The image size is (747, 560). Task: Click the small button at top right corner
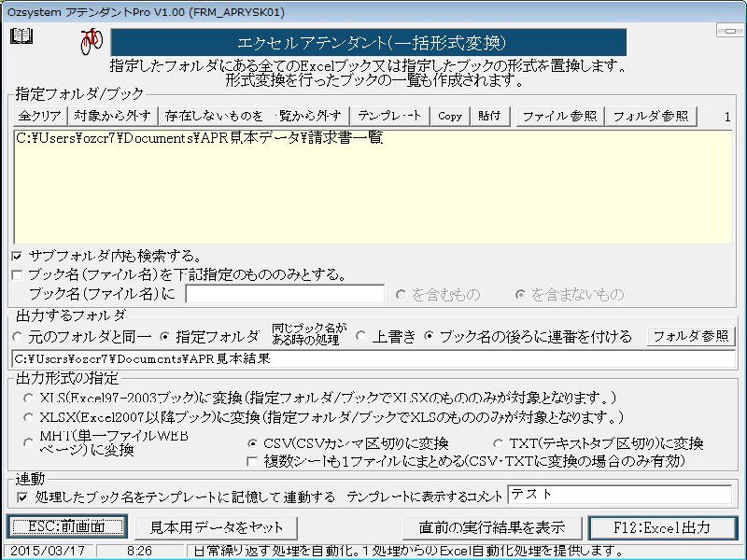click(729, 31)
